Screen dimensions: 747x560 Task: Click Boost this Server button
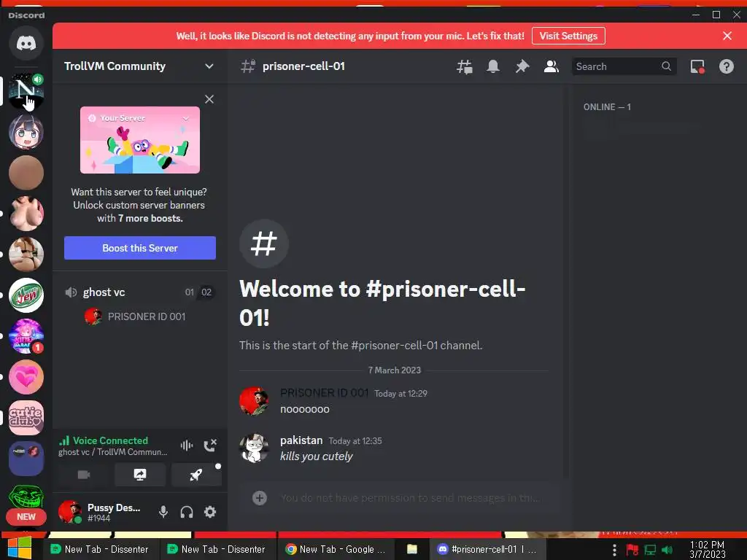coord(140,248)
